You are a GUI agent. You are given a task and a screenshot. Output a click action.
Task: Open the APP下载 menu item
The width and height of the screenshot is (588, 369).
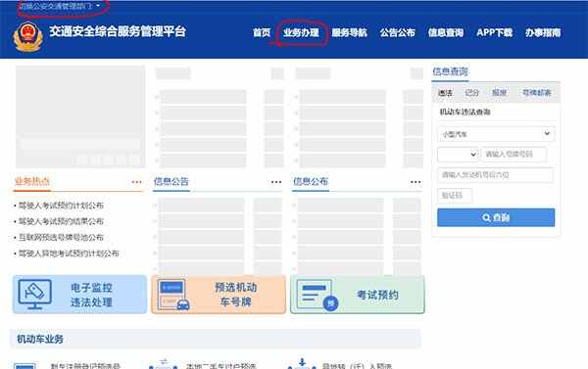(494, 32)
